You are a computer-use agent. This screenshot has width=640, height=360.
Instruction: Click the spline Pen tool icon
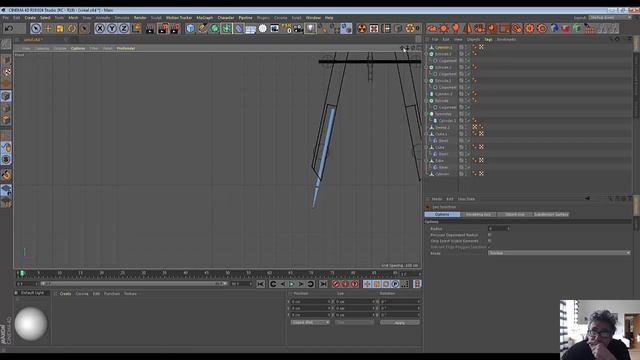[202, 28]
